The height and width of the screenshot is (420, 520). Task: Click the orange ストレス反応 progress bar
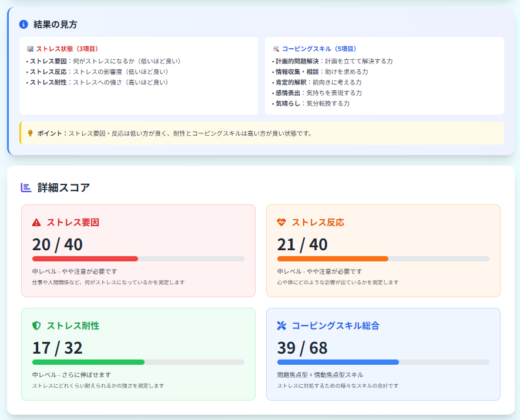point(333,258)
